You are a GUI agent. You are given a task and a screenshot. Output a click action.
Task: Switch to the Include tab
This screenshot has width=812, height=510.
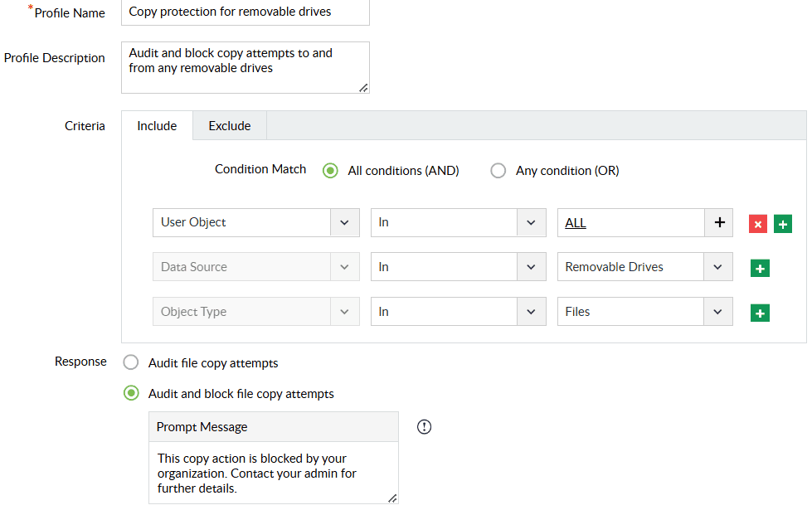click(157, 126)
